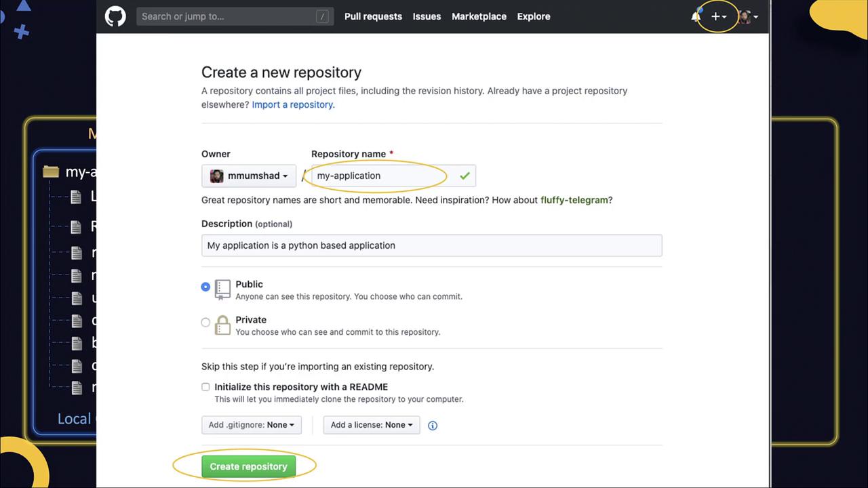The image size is (868, 488).
Task: Open Pull requests in the nav bar
Action: pyautogui.click(x=373, y=16)
